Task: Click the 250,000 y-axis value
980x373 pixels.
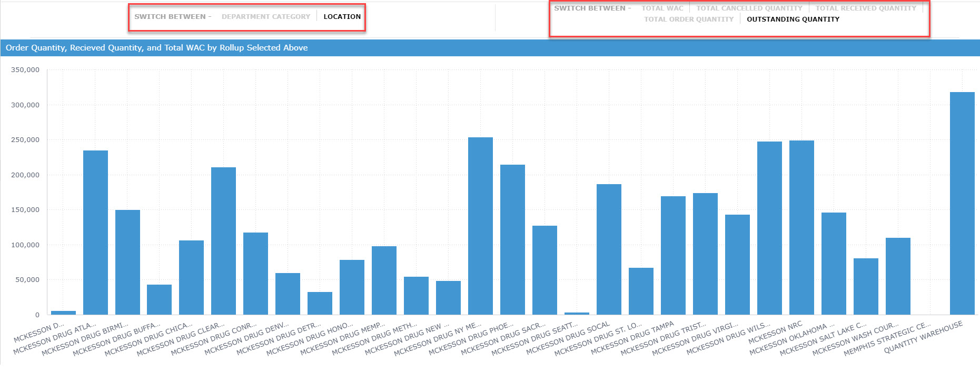Action: click(x=25, y=140)
